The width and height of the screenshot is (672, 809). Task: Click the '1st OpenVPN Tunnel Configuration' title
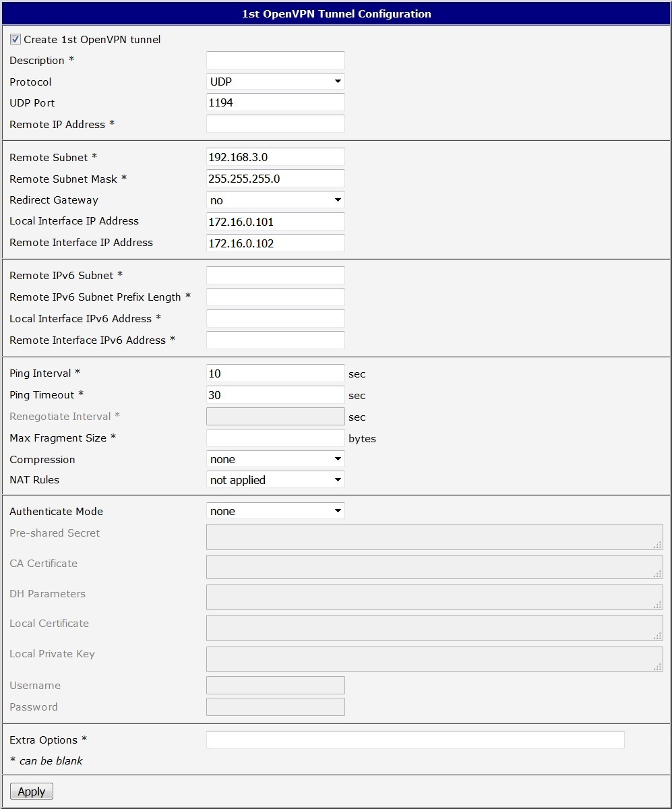click(x=336, y=13)
